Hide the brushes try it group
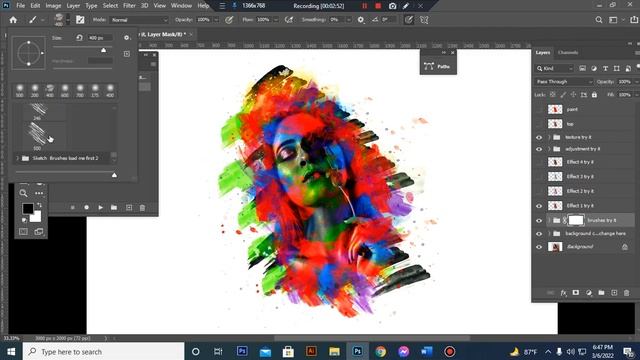This screenshot has width=640, height=360. [x=539, y=220]
